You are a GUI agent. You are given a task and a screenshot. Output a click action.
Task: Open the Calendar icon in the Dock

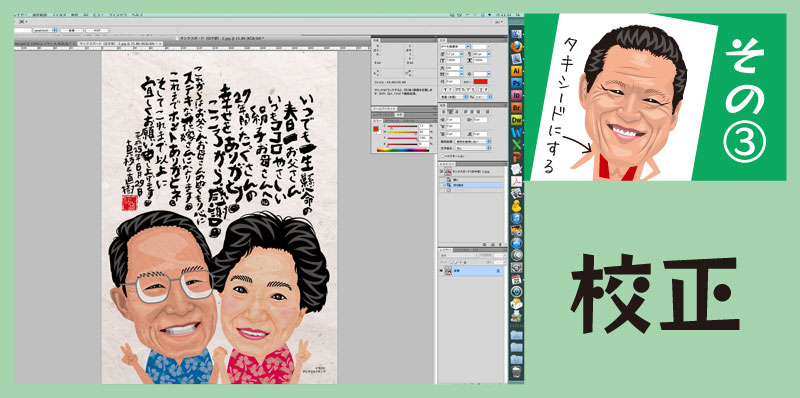coord(516,279)
